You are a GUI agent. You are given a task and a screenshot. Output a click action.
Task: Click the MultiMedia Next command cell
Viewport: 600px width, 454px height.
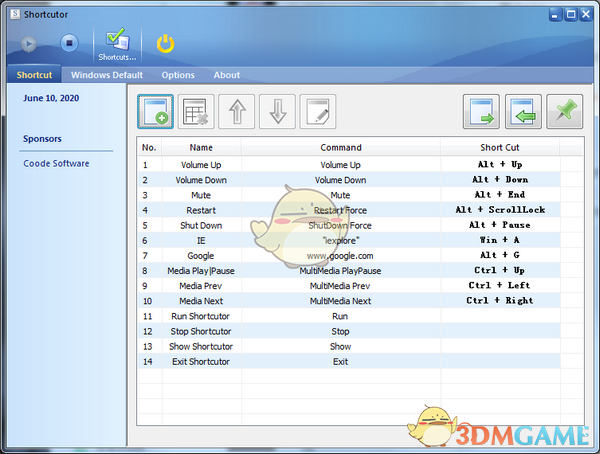point(341,301)
